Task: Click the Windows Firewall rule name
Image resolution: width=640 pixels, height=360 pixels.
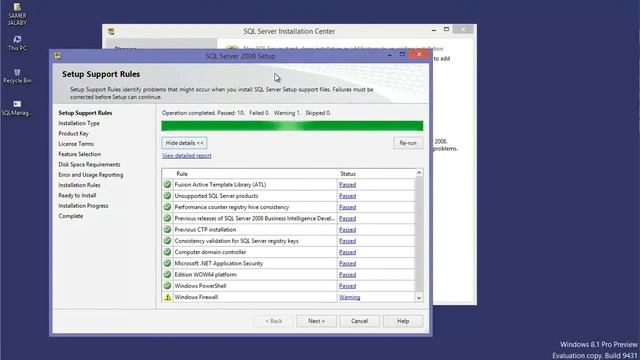Action: tap(196, 297)
